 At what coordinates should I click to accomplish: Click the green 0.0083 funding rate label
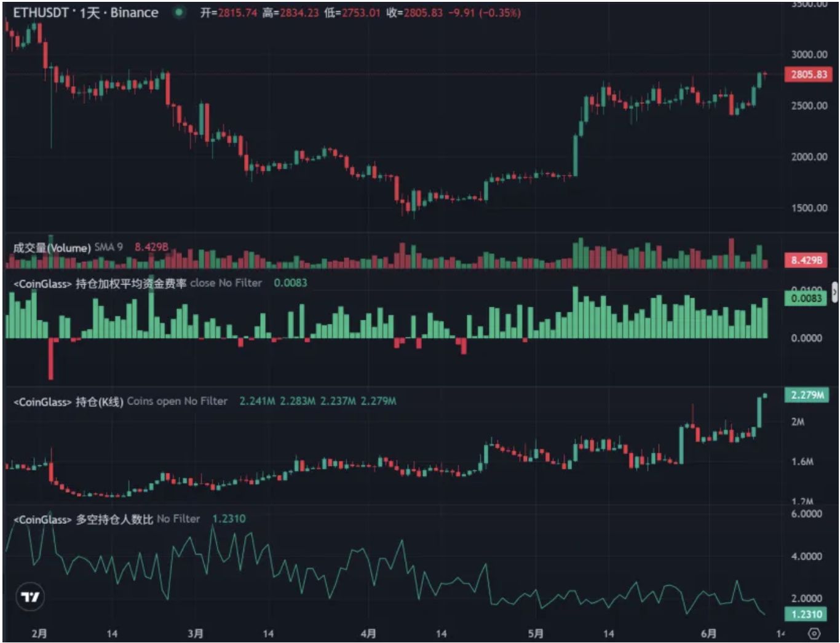[x=806, y=298]
